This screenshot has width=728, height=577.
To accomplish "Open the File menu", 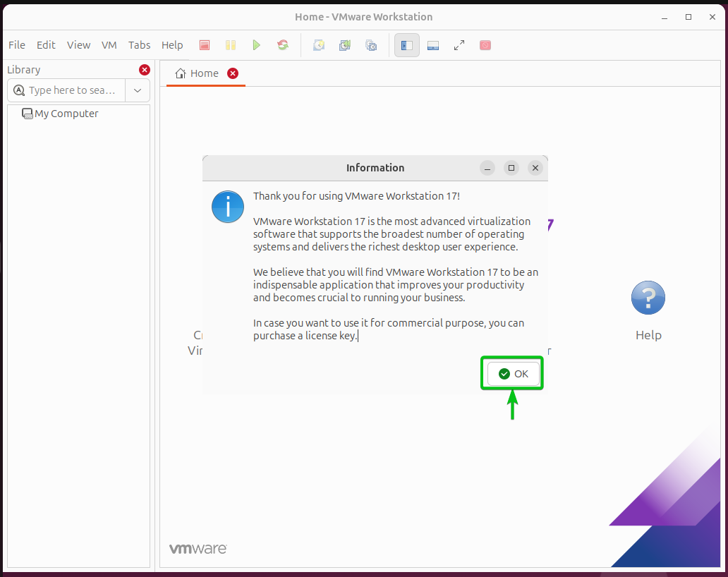I will [x=17, y=45].
